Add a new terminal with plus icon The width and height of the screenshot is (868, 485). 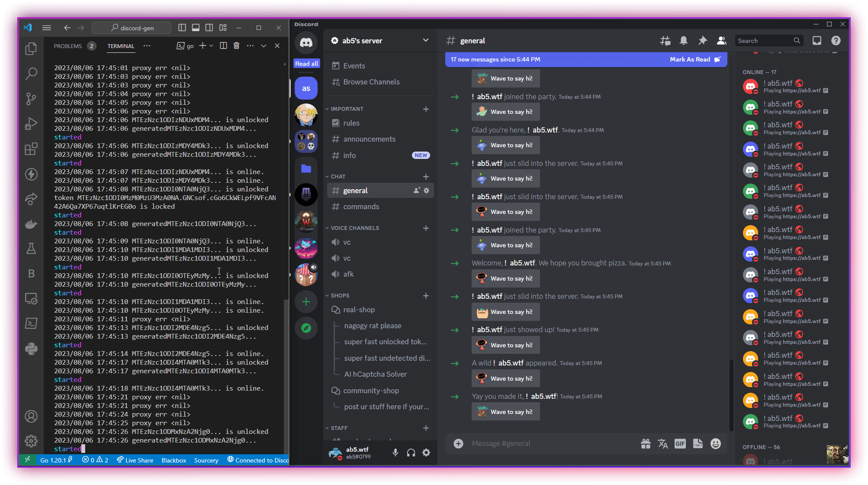coord(202,45)
